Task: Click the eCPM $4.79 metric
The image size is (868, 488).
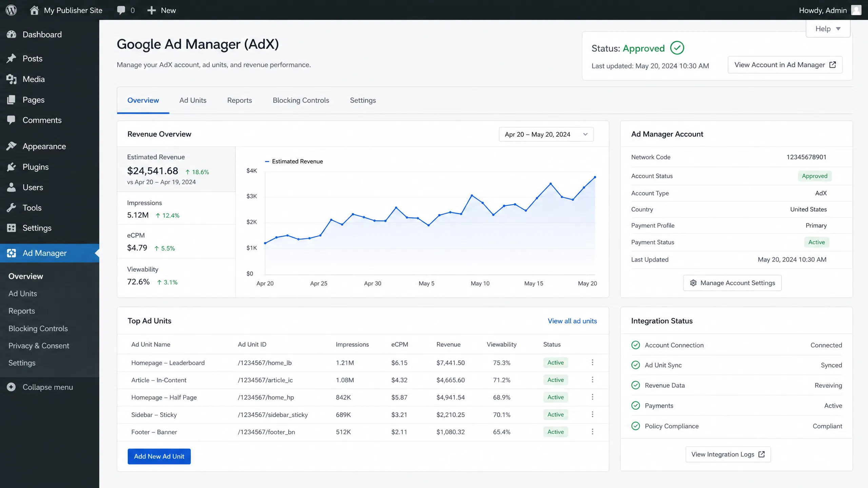Action: coord(176,242)
